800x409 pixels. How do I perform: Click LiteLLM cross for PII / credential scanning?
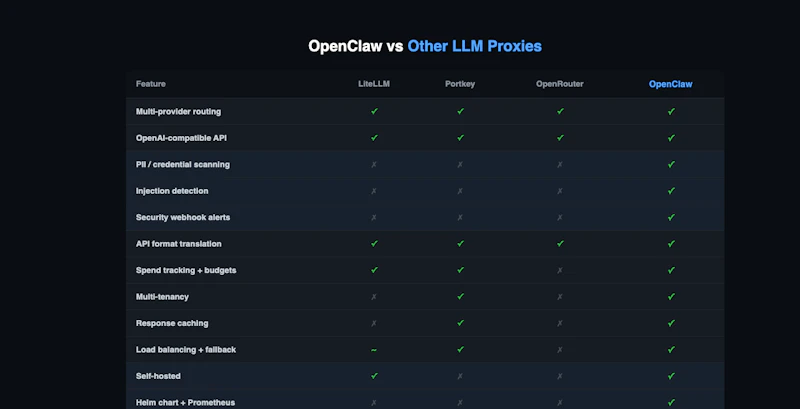click(x=374, y=164)
